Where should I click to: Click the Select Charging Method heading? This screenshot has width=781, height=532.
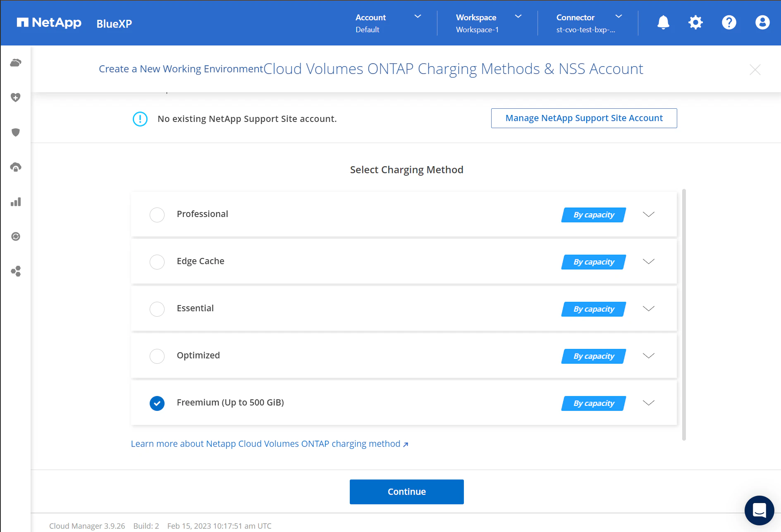tap(406, 170)
